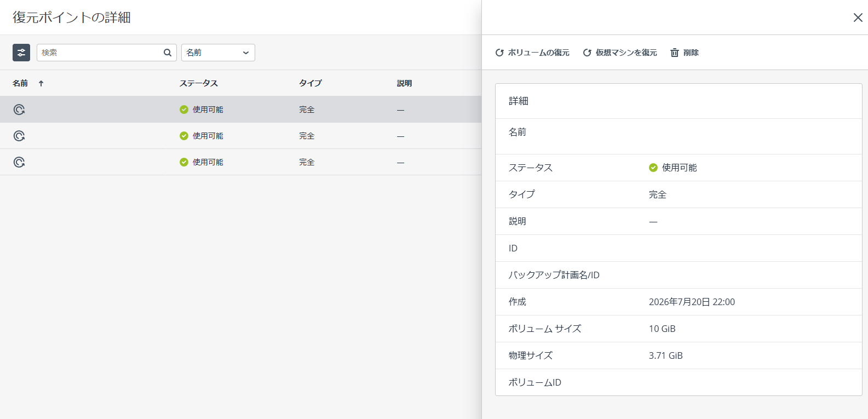Image resolution: width=868 pixels, height=419 pixels.
Task: Click the magnifier icon in the search box
Action: click(168, 53)
